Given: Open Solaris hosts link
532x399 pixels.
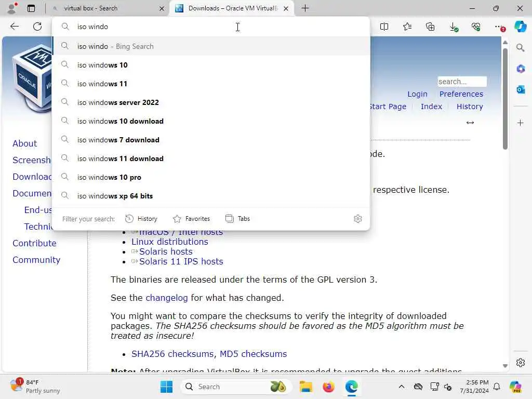Looking at the screenshot, I should coord(166,251).
